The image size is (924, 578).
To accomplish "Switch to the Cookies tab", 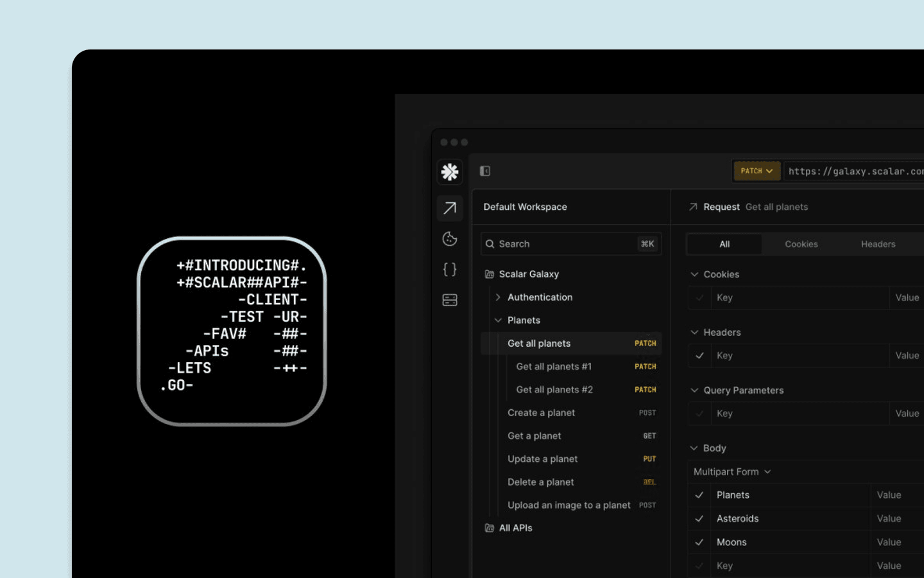I will pos(801,244).
